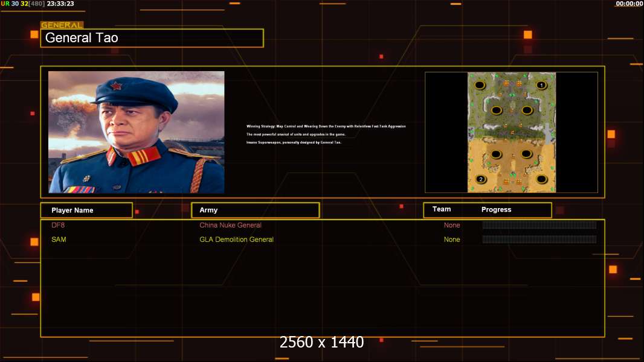Click DF8's loading progress bar
The width and height of the screenshot is (644, 362).
point(539,225)
